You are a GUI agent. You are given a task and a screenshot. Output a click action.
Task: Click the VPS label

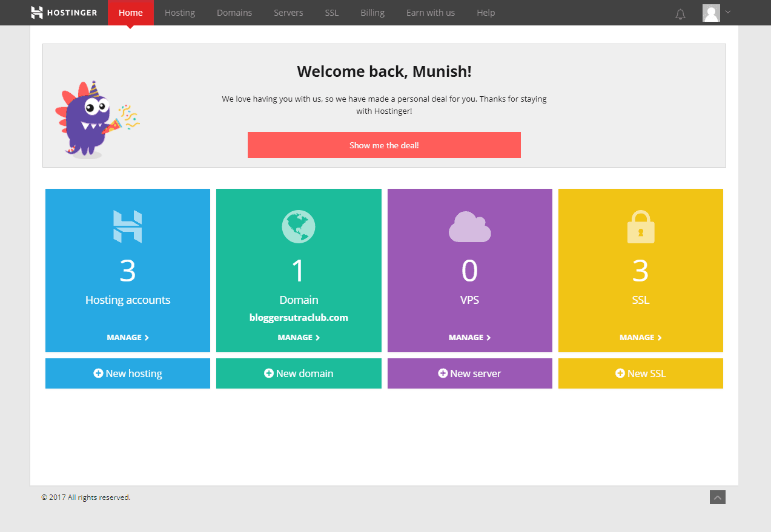pyautogui.click(x=469, y=300)
